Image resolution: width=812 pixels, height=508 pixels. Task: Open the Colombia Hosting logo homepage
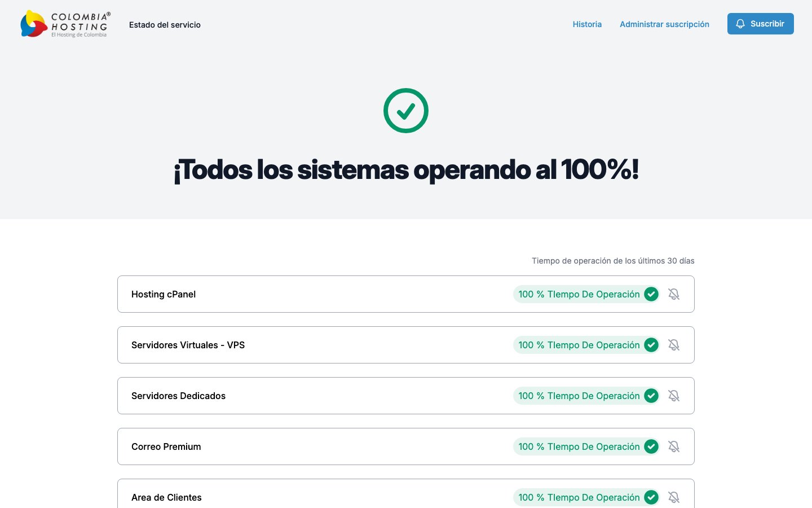(65, 24)
